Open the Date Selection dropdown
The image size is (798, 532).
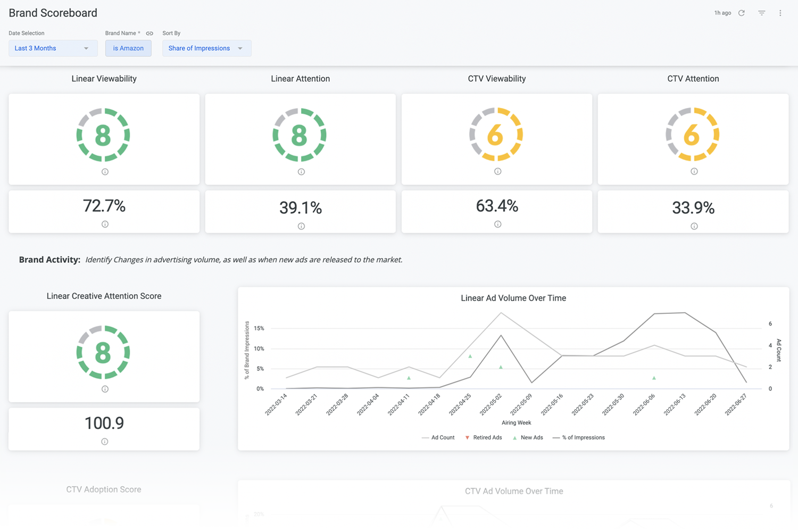click(x=53, y=48)
